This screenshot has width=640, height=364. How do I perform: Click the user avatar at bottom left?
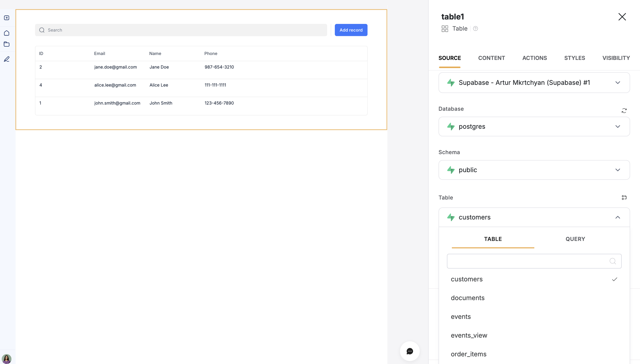pos(6,359)
